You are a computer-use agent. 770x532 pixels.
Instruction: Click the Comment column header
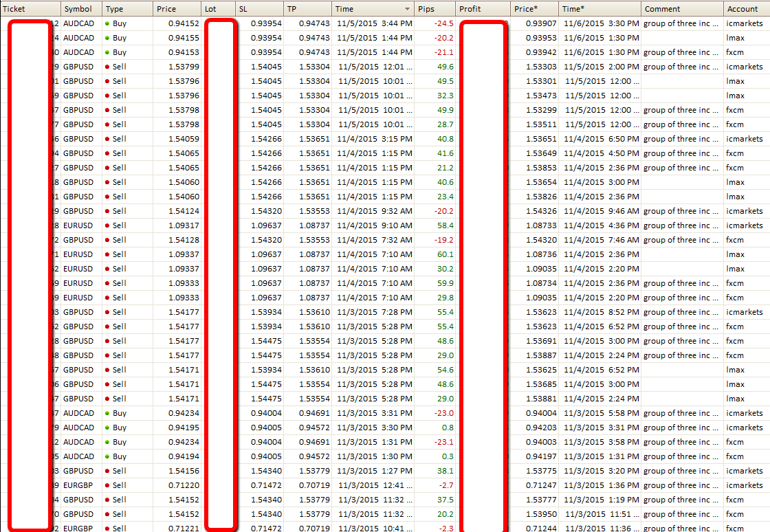coord(682,9)
